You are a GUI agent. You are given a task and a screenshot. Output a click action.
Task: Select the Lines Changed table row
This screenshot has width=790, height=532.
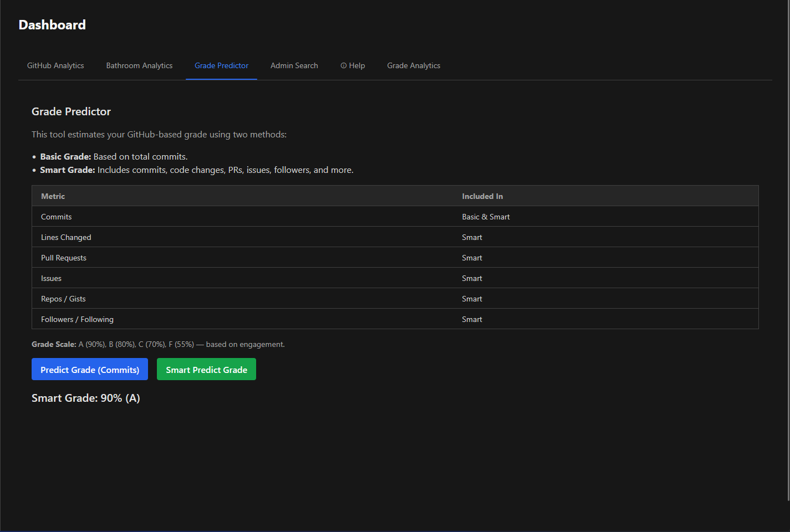click(x=395, y=237)
